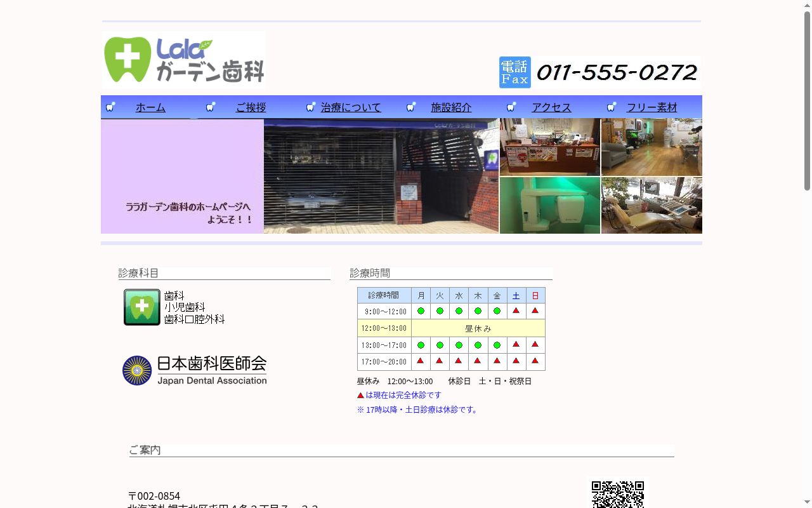
Task: Click the 小児歯科 text
Action: point(185,307)
